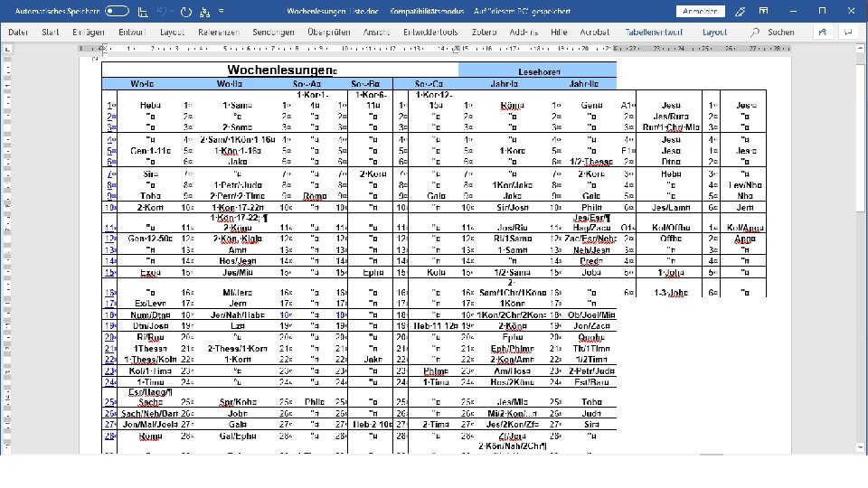The height and width of the screenshot is (488, 868).
Task: Select the Add-Ins tab
Action: (x=524, y=33)
